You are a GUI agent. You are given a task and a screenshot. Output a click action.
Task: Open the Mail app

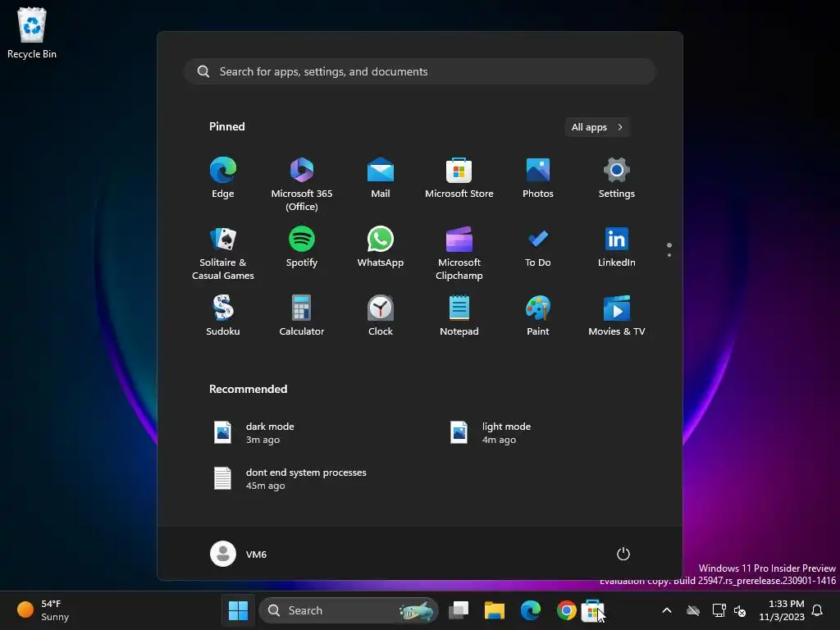pos(381,178)
